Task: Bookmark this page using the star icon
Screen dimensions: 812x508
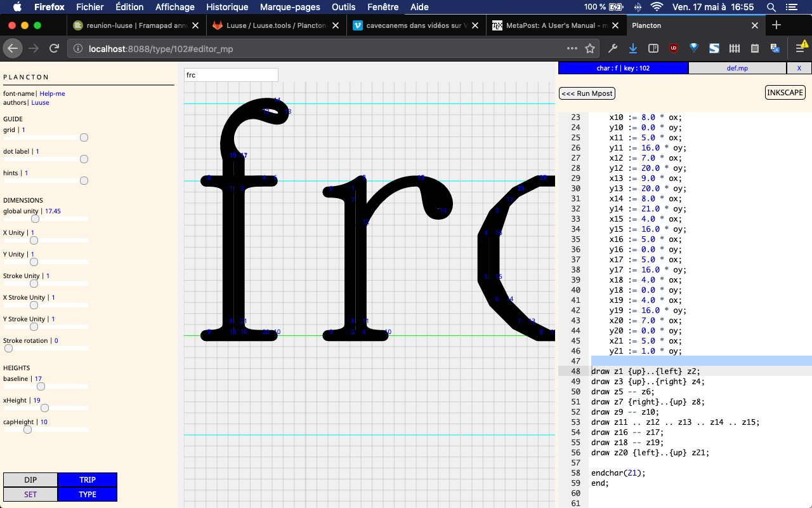Action: (x=590, y=48)
